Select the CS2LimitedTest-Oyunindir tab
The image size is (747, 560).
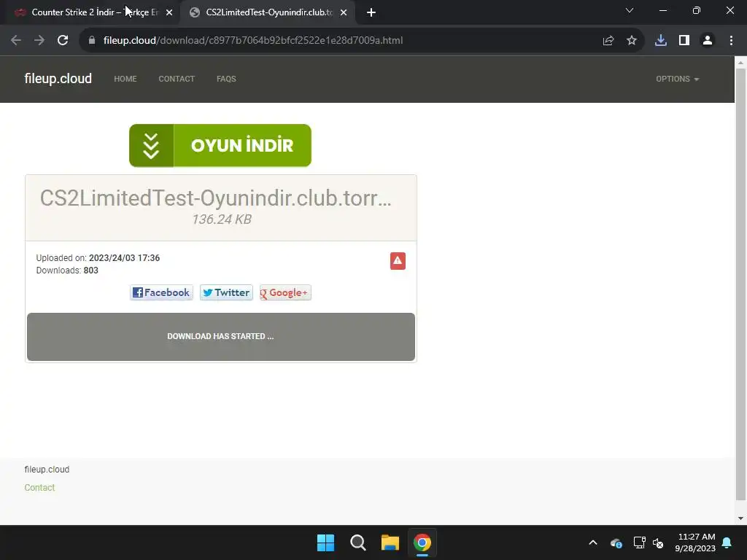point(268,12)
